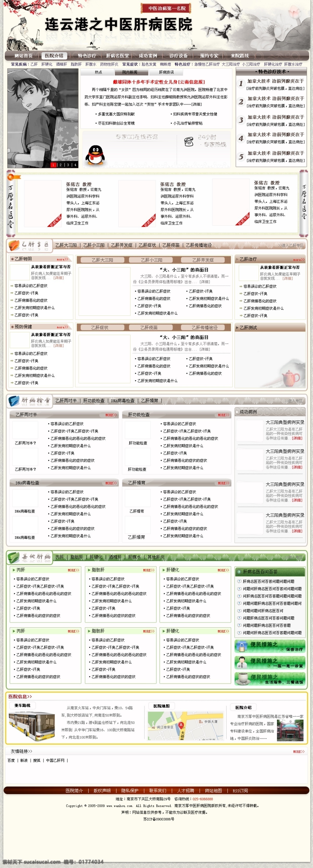The width and height of the screenshot is (313, 868).
Task: Open the 来院路线 navigation item
Action: click(240, 56)
